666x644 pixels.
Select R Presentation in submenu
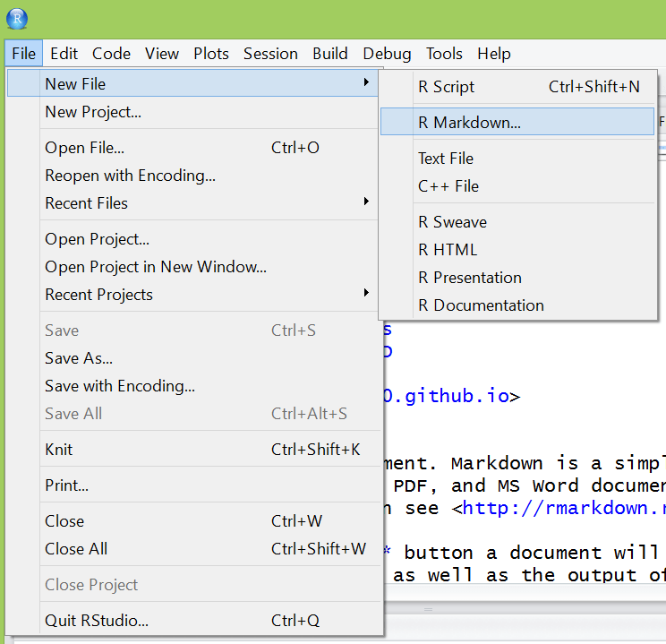coord(517,278)
